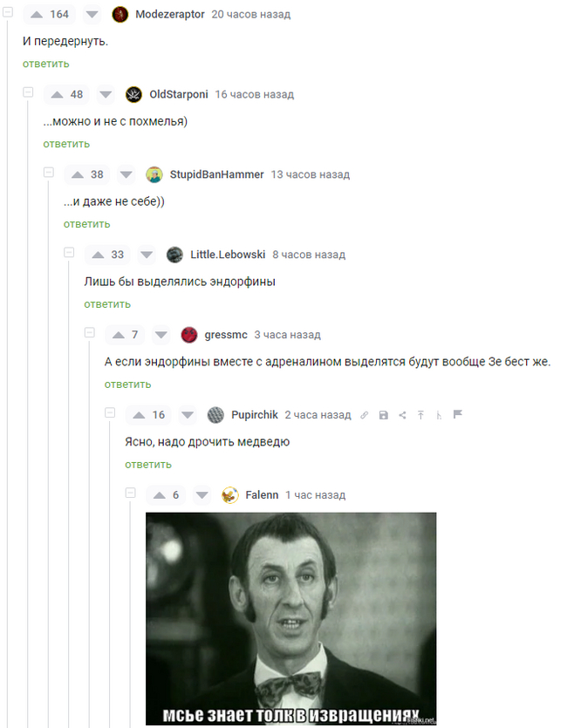
Task: Open StupidBanHammer's user profile
Action: pos(216,174)
